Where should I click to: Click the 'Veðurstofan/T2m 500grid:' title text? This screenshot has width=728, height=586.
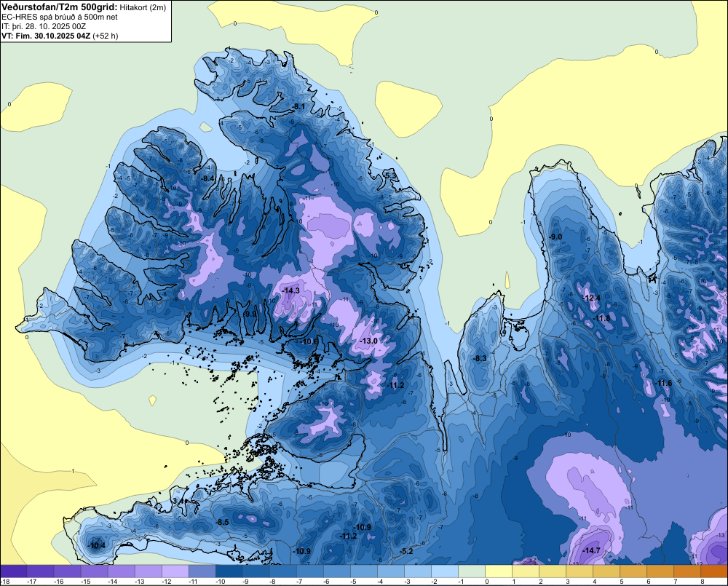[x=60, y=7]
